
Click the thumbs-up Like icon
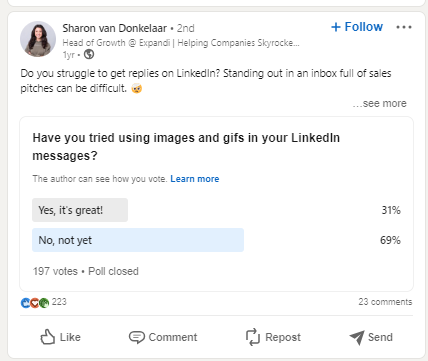pyautogui.click(x=48, y=337)
